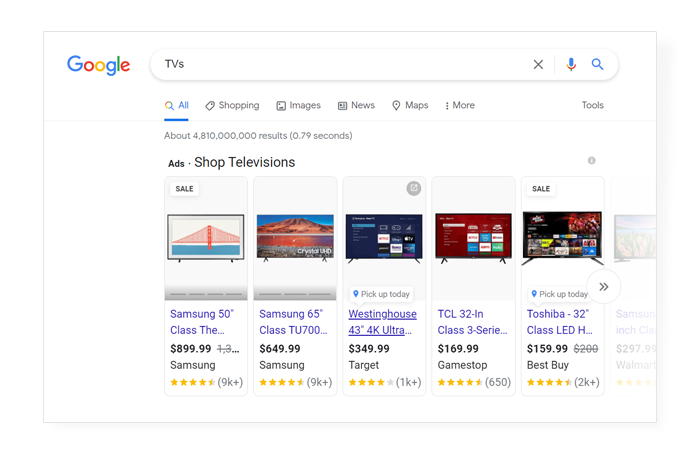
Task: Click the Westinghouse TV product image
Action: coord(384,238)
